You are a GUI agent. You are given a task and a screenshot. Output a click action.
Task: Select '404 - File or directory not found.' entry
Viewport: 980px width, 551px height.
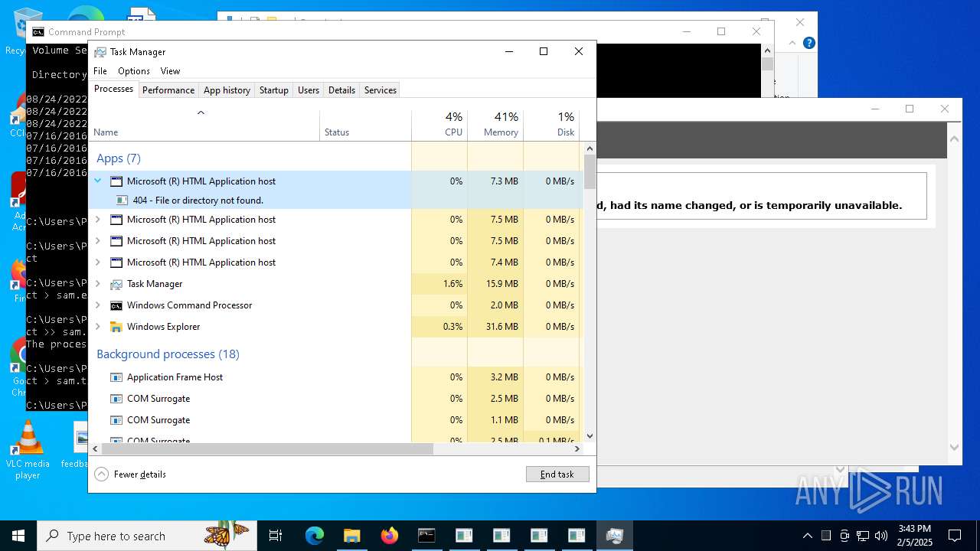pyautogui.click(x=198, y=201)
